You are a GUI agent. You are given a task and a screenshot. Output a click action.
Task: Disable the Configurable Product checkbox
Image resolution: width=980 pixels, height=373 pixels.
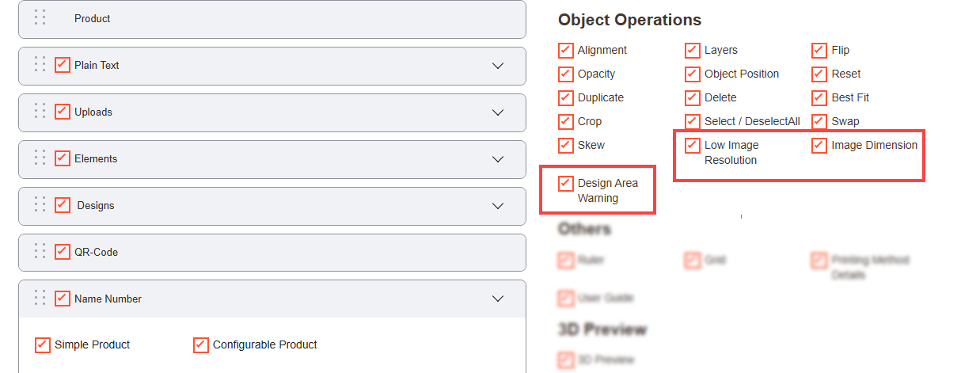(201, 345)
